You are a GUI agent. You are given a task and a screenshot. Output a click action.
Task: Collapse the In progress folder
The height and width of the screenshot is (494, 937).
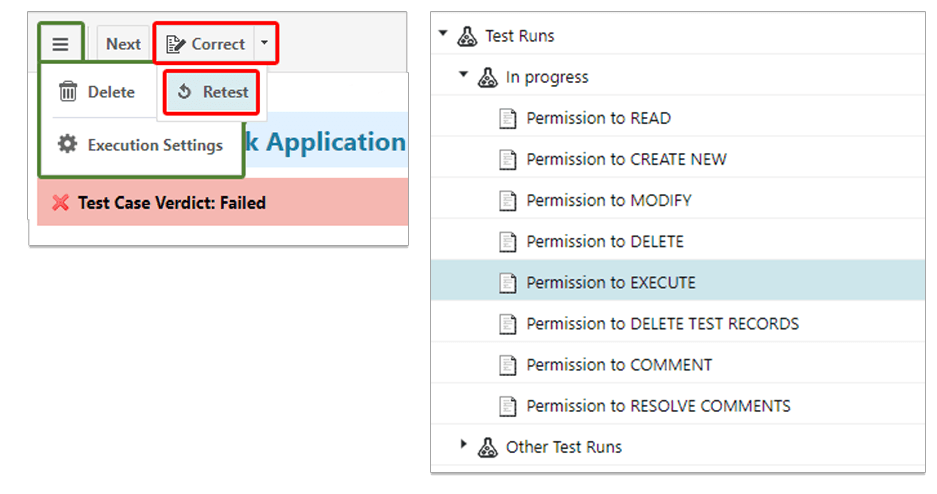(463, 76)
